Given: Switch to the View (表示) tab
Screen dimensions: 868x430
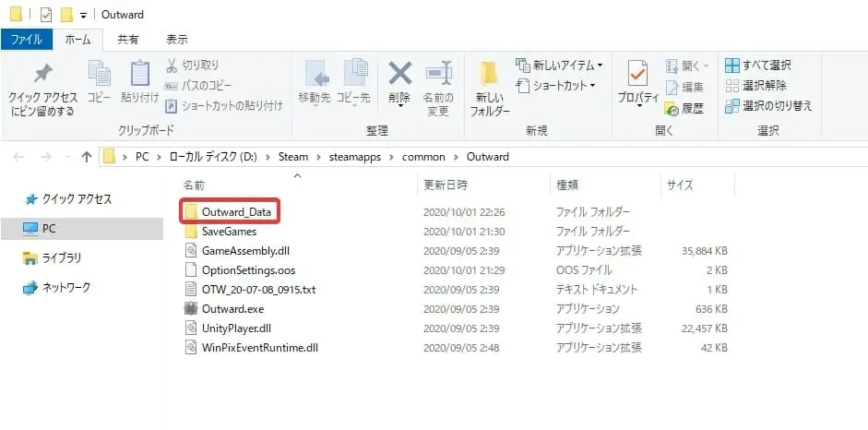Looking at the screenshot, I should click(176, 40).
